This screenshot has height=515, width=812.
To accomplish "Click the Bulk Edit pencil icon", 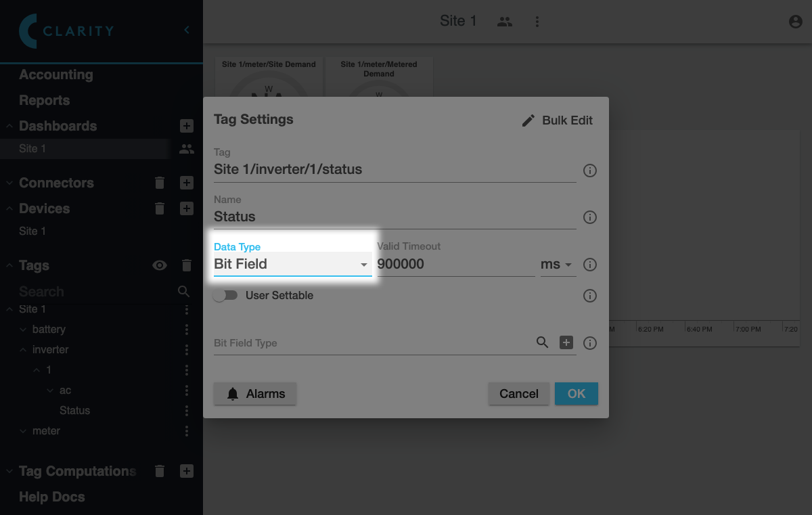I will coord(528,120).
